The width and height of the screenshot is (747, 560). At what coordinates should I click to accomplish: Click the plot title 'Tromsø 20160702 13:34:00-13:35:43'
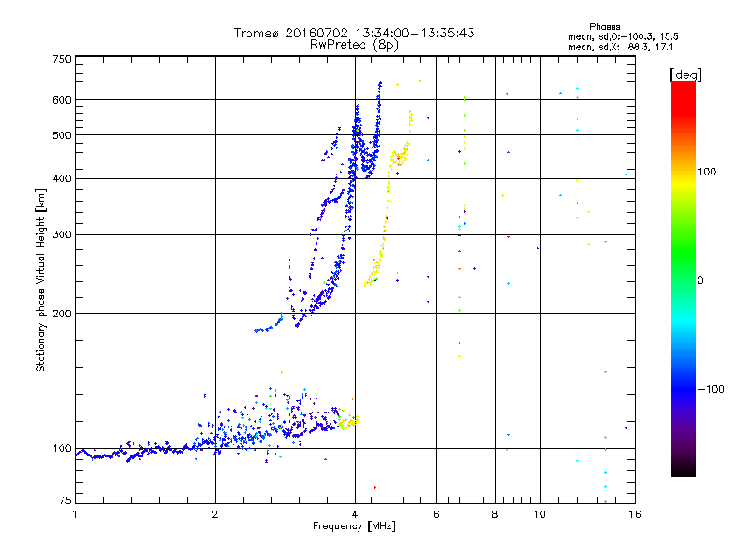(x=354, y=33)
